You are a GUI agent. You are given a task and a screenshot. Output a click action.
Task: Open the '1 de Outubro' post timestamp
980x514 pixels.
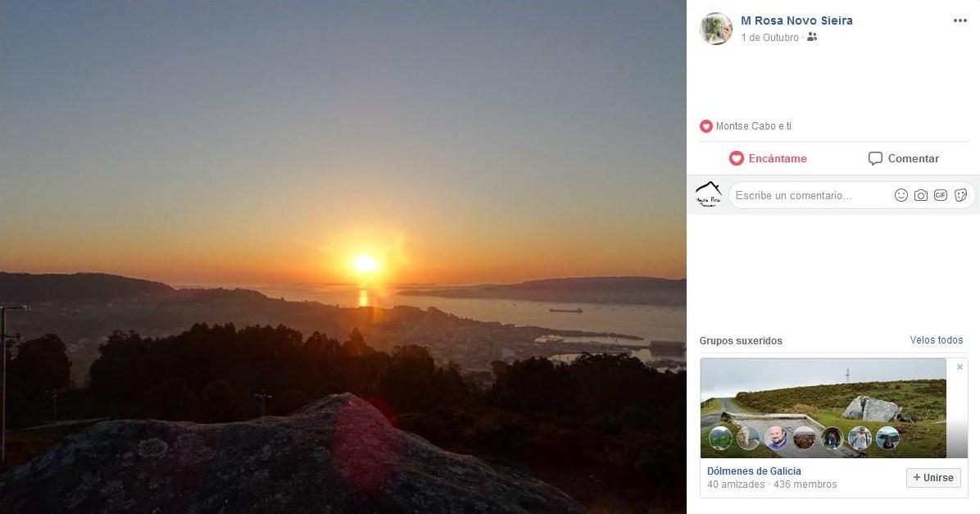pos(769,38)
